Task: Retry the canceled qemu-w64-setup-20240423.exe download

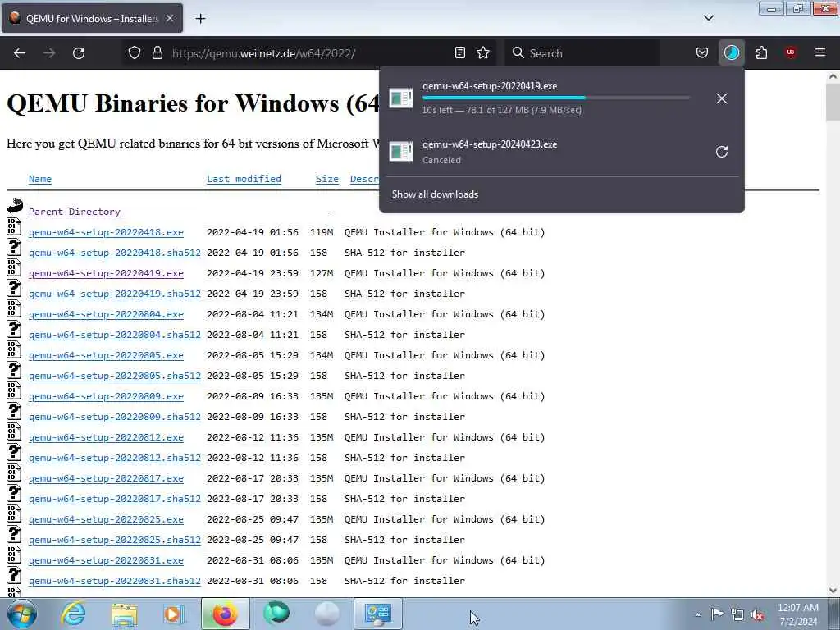Action: tap(722, 152)
